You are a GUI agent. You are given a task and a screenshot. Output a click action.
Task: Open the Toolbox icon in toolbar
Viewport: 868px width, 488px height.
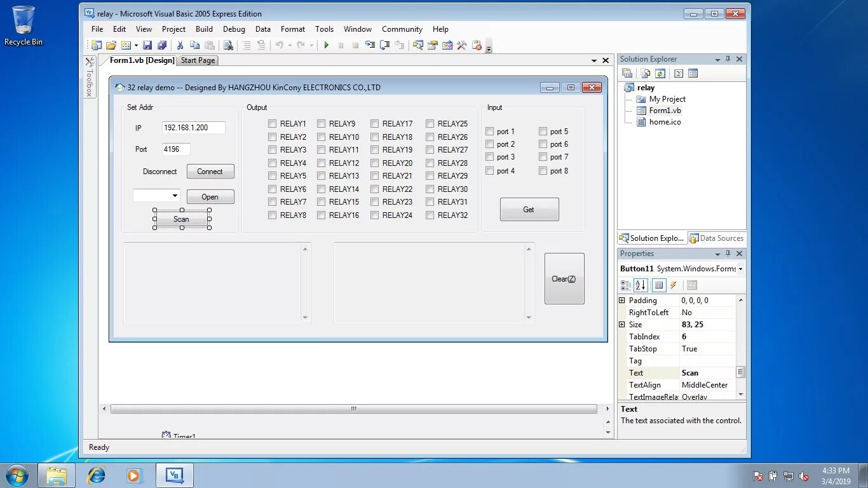tap(462, 45)
